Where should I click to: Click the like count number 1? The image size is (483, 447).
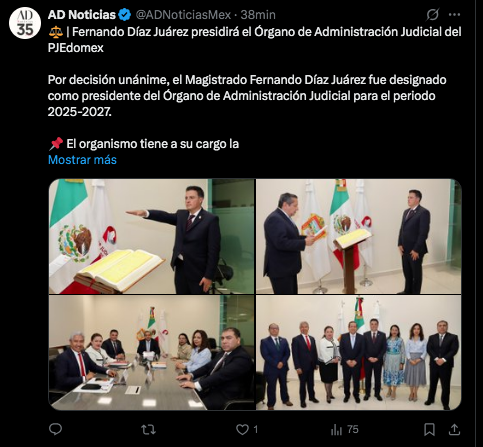(x=255, y=429)
